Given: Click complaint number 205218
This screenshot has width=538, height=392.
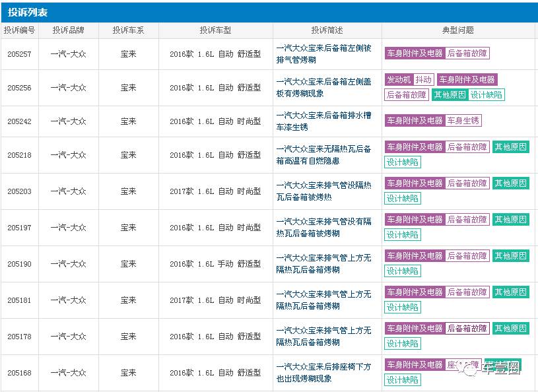Looking at the screenshot, I should (19, 155).
